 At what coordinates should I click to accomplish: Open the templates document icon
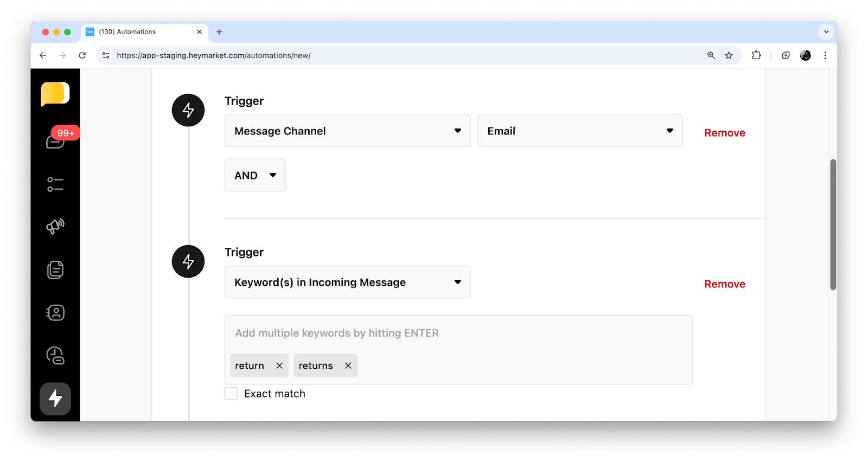55,269
